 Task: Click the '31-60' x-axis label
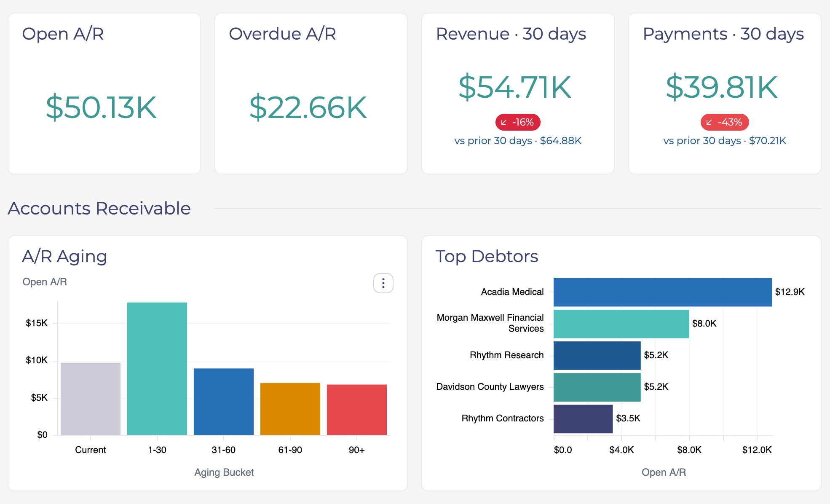224,450
